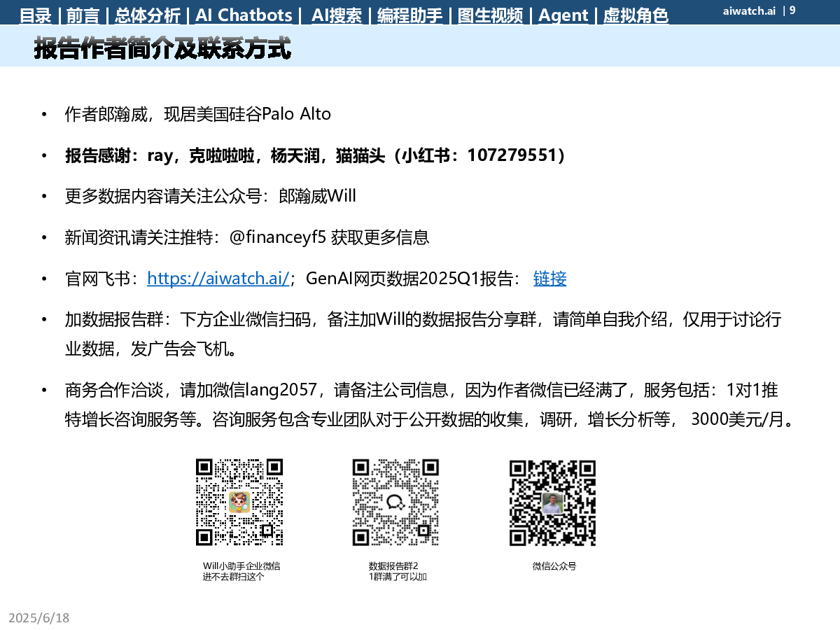Click the 微信公众号 QR code

[552, 502]
